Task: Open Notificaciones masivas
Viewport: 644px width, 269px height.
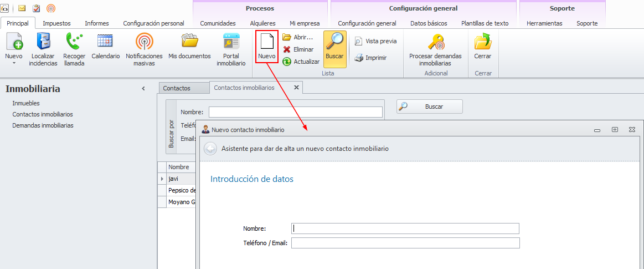Action: (x=144, y=49)
